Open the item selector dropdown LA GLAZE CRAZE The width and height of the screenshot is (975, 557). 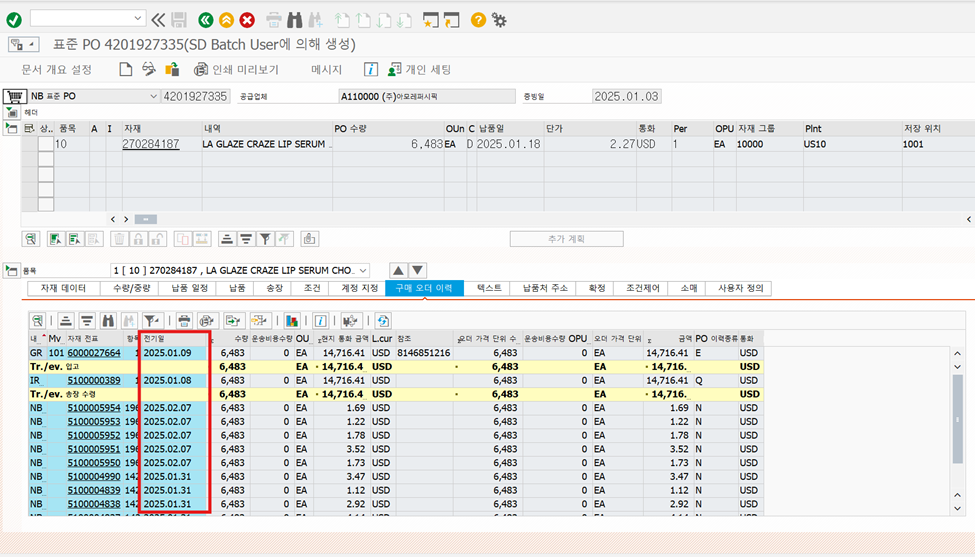363,270
